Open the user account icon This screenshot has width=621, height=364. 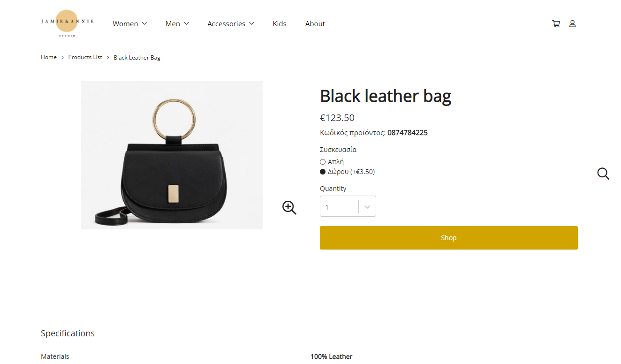pyautogui.click(x=572, y=23)
